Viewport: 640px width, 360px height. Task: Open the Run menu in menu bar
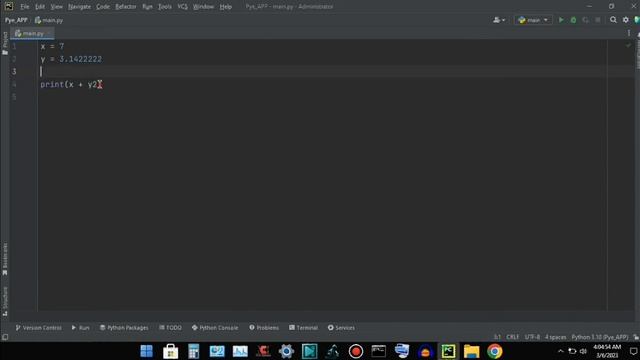(147, 7)
